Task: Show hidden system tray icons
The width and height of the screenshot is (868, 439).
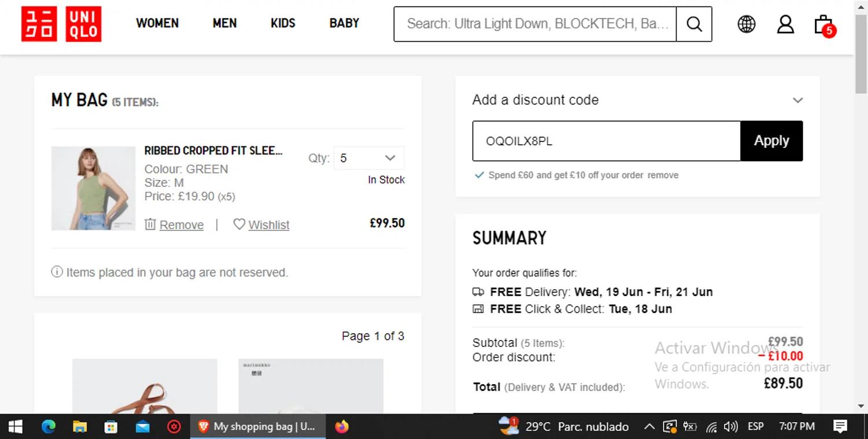Action: pyautogui.click(x=649, y=427)
